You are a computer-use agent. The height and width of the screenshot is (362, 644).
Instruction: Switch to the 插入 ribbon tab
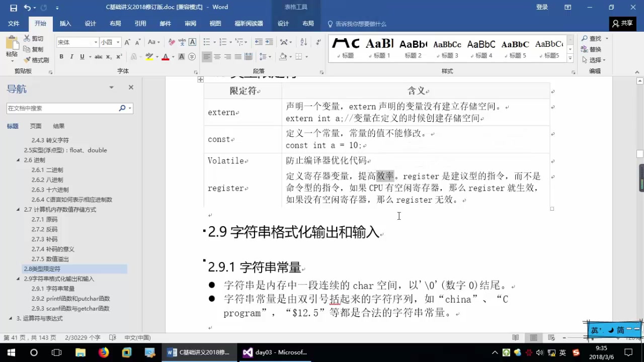[x=65, y=24]
